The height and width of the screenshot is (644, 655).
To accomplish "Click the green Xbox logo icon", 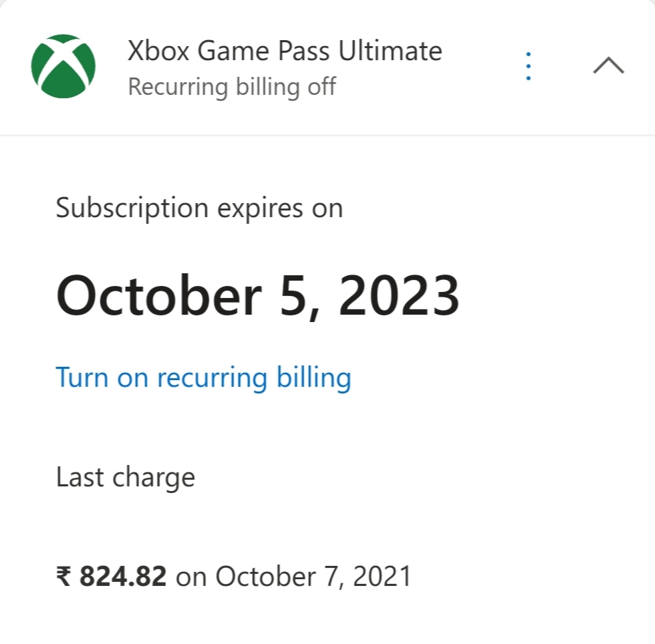I will click(63, 66).
